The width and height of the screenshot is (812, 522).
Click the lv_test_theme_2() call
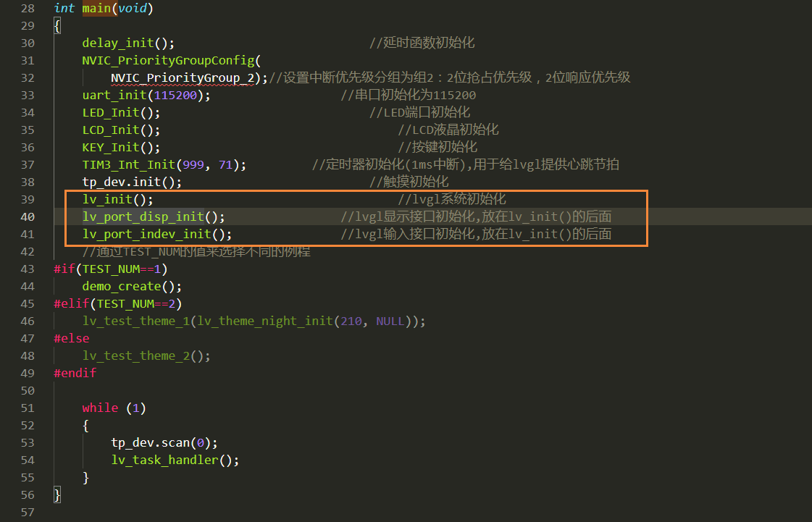click(146, 356)
